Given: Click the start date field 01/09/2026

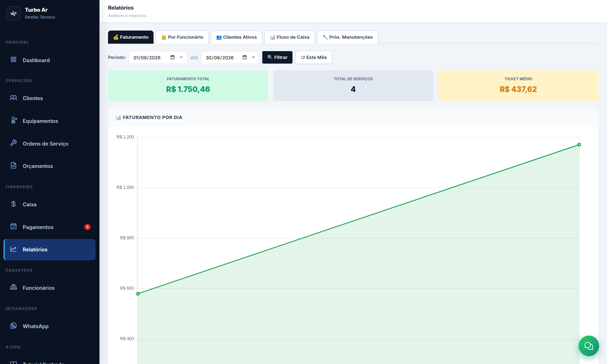Looking at the screenshot, I should coord(158,58).
